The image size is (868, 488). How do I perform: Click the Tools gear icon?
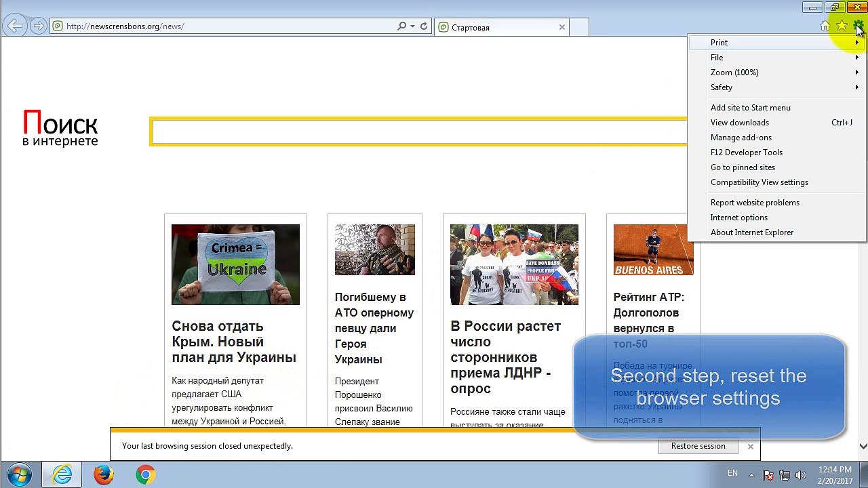858,26
